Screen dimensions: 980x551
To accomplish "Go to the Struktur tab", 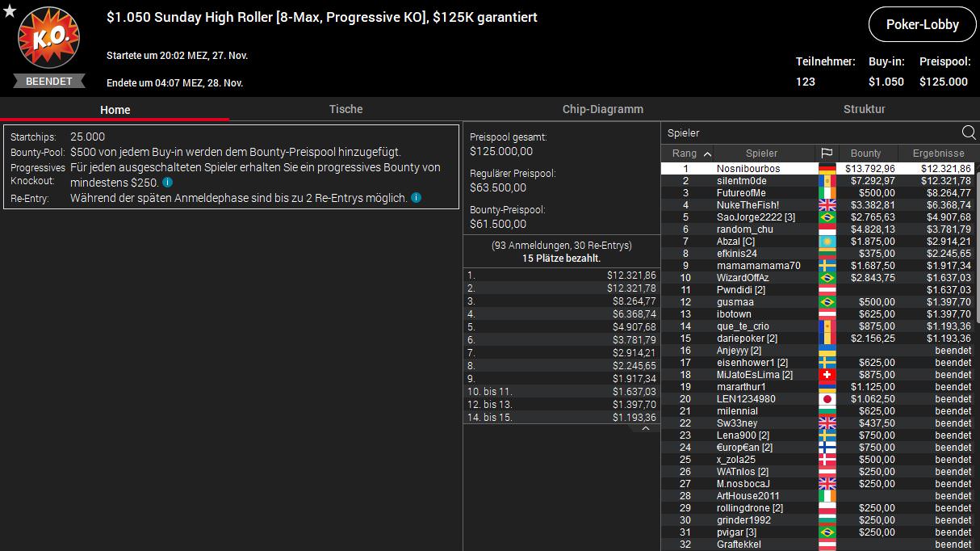I will 864,109.
